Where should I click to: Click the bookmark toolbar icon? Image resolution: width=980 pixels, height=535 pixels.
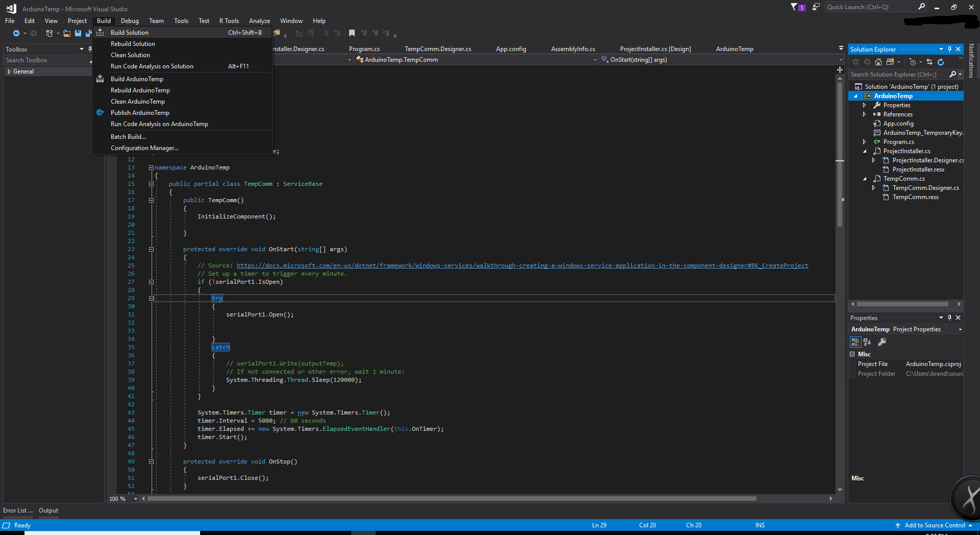point(352,33)
